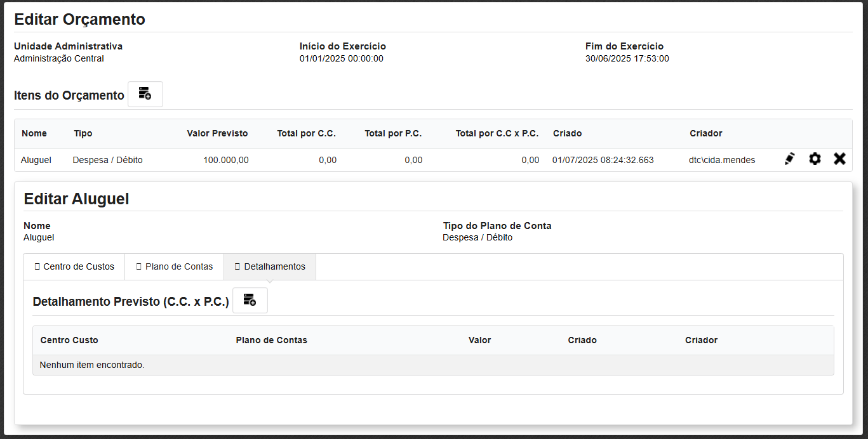The image size is (868, 439).
Task: Switch to the Centro de Custos tab
Action: (74, 266)
